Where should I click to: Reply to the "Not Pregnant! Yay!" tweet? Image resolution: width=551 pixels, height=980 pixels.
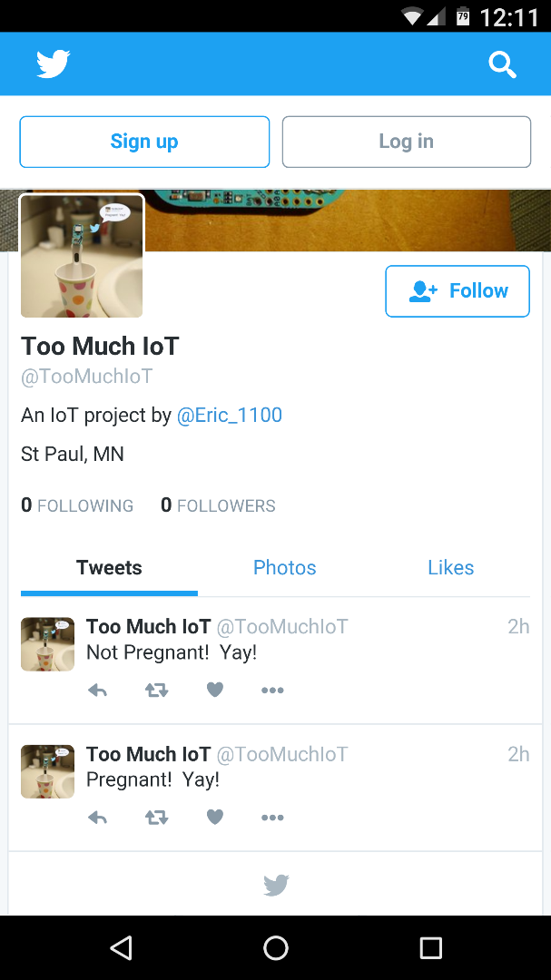97,690
